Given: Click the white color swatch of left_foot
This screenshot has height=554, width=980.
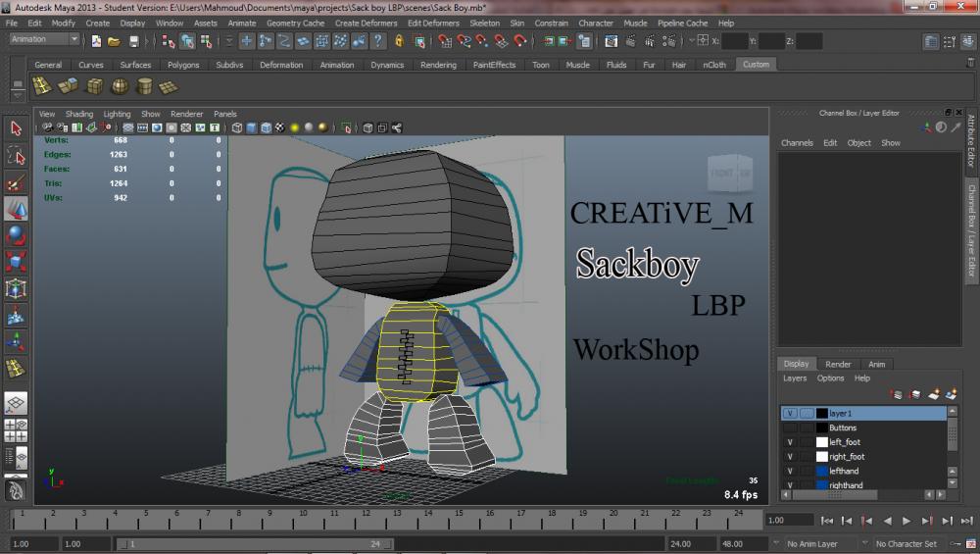Looking at the screenshot, I should (822, 442).
